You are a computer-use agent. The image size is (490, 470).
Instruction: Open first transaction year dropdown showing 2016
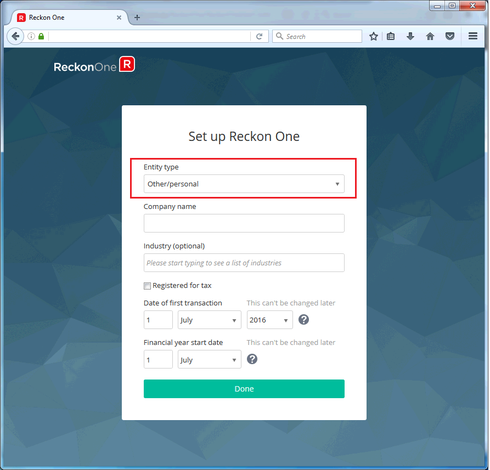[x=270, y=320]
